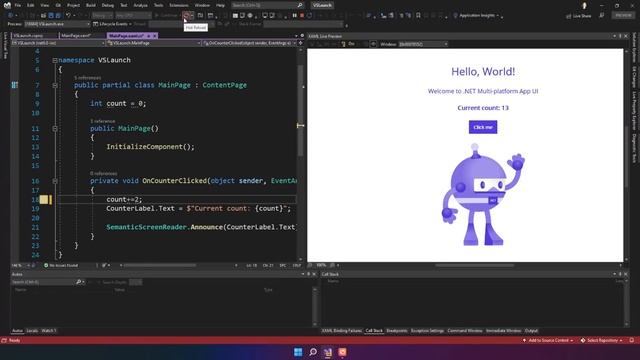
Task: Open the File menu
Action: point(18,5)
